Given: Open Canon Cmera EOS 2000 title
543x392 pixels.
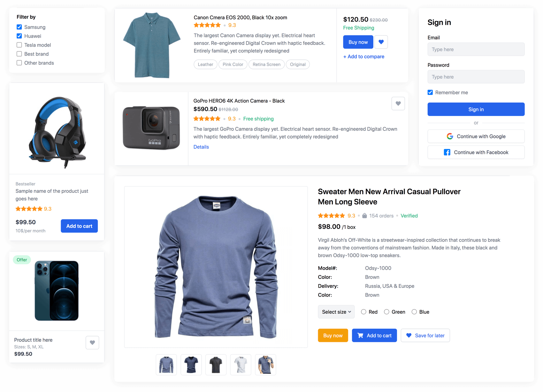Looking at the screenshot, I should click(x=240, y=18).
